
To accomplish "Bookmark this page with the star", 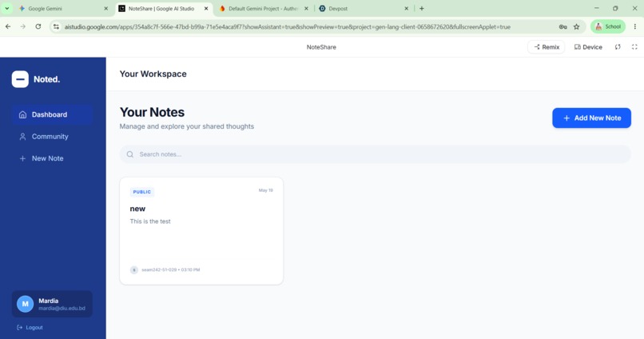I will (x=576, y=26).
